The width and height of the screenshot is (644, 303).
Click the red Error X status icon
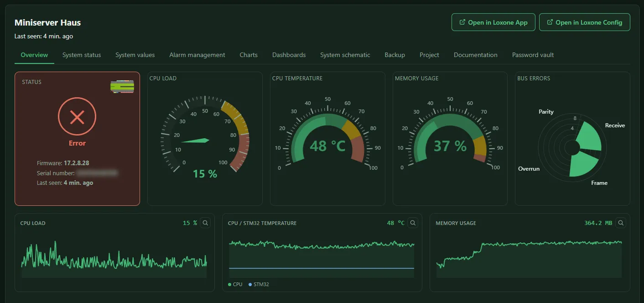77,117
